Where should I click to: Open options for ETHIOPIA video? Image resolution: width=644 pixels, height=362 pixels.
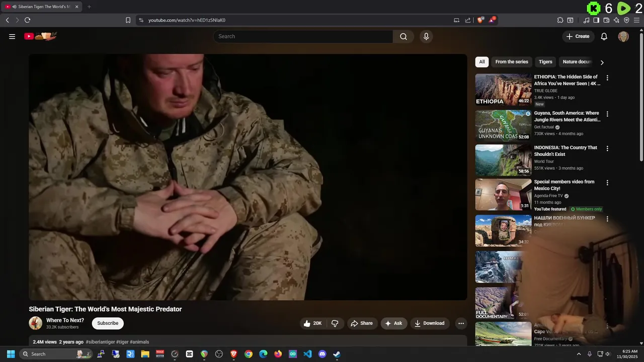click(x=607, y=78)
